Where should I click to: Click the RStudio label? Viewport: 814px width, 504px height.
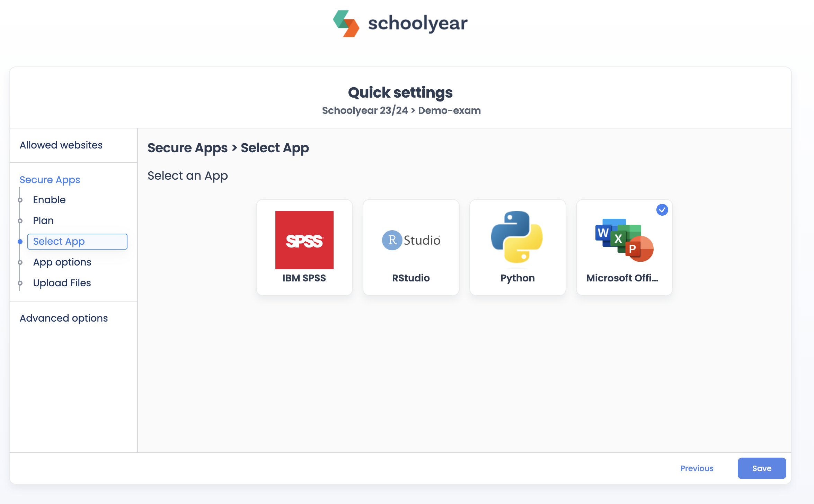click(411, 278)
